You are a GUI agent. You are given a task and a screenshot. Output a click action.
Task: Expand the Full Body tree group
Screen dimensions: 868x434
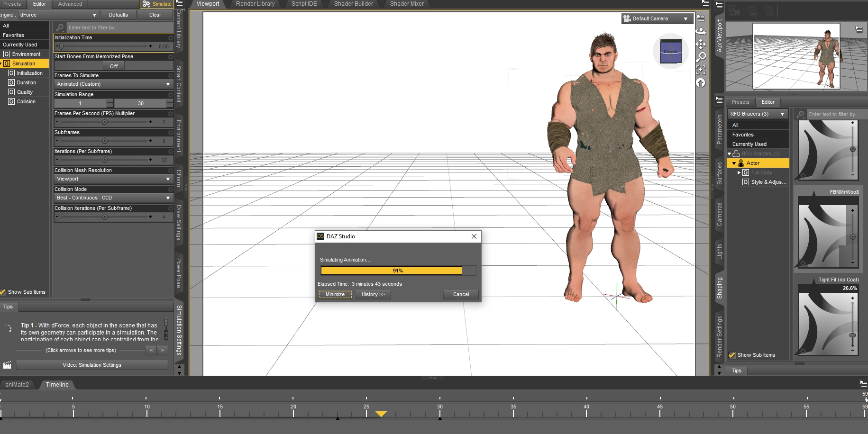[739, 172]
